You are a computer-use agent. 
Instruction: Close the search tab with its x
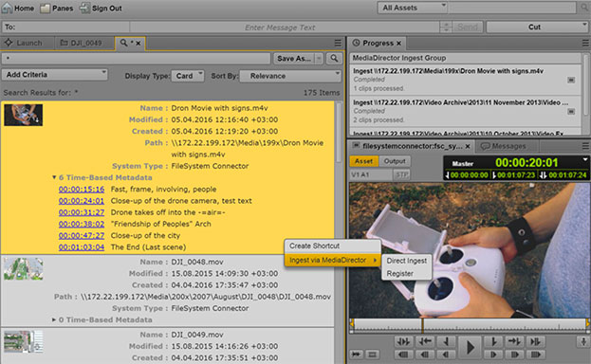pyautogui.click(x=139, y=44)
